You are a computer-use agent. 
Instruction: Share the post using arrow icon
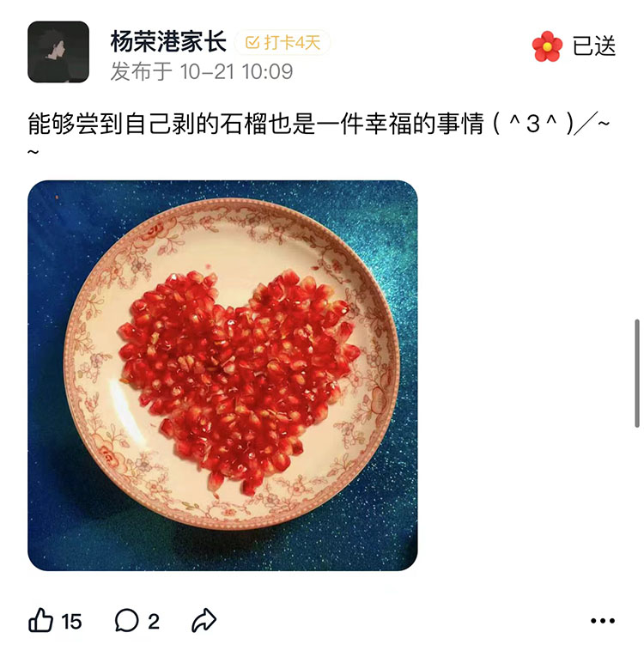point(204,621)
